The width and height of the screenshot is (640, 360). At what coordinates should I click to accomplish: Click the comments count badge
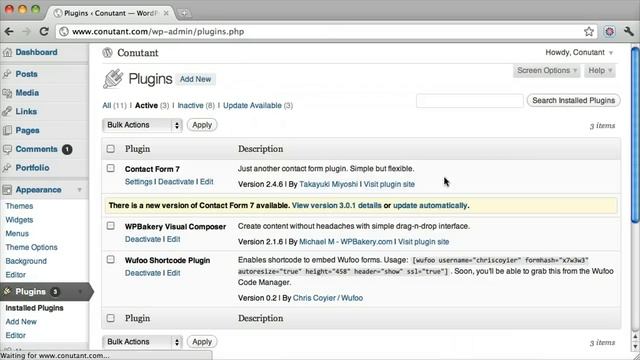pyautogui.click(x=67, y=149)
